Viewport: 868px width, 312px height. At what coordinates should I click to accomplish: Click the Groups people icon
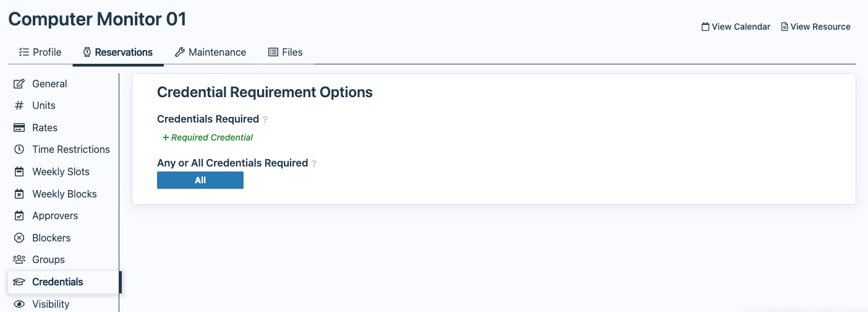(19, 260)
